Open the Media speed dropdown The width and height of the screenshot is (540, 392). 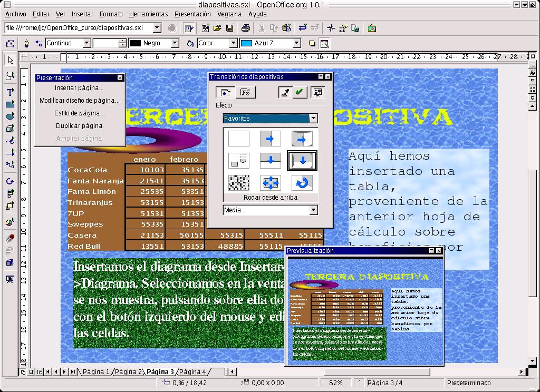point(313,210)
